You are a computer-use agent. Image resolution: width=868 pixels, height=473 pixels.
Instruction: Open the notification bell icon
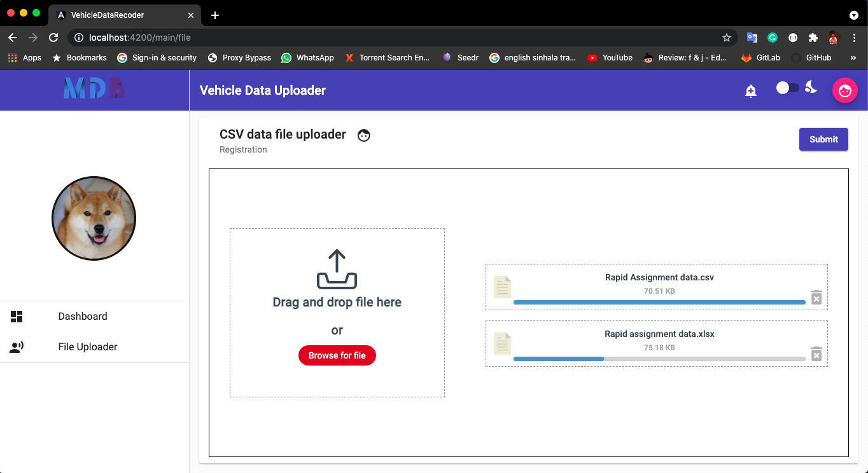(x=751, y=91)
